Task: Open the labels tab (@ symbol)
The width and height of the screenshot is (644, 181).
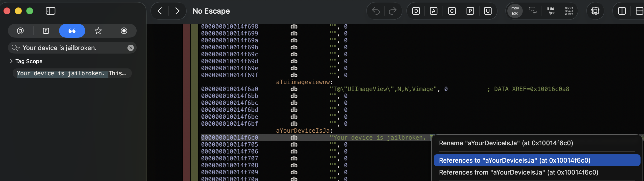Action: pos(20,31)
